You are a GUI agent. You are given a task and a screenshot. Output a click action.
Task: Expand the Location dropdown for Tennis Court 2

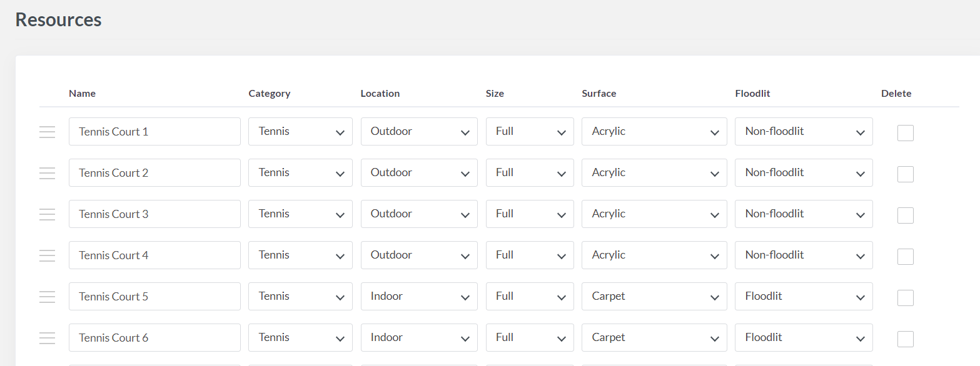(419, 173)
